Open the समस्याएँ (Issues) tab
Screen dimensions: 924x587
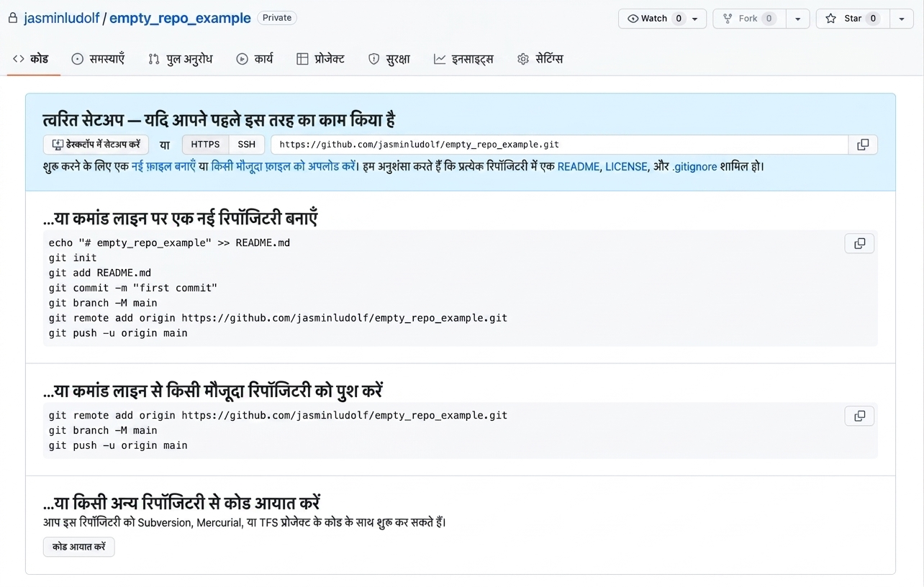click(x=98, y=59)
